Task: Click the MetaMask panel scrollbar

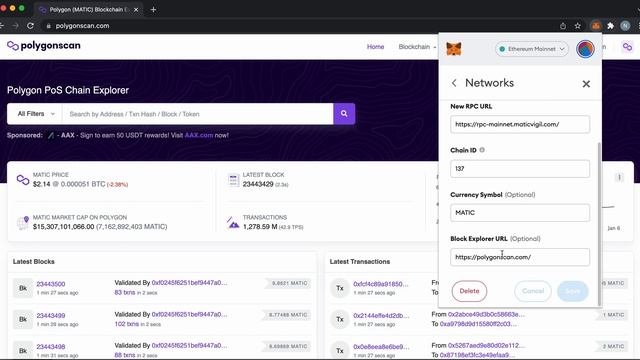Action: tap(599, 224)
